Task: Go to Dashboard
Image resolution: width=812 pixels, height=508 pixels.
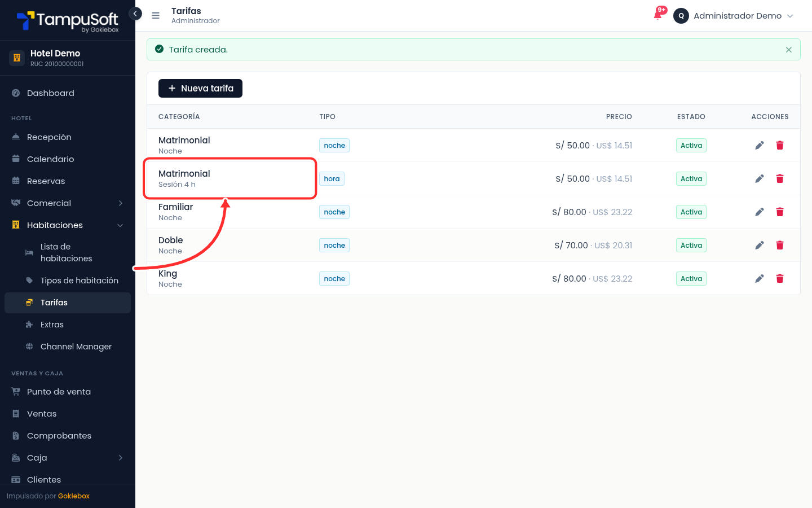Action: point(68,93)
